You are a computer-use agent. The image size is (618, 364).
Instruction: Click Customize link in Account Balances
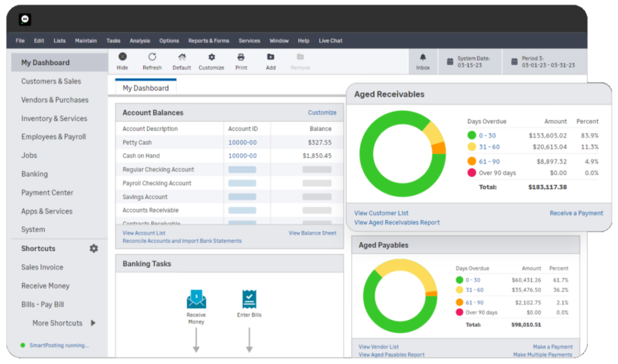pos(322,113)
